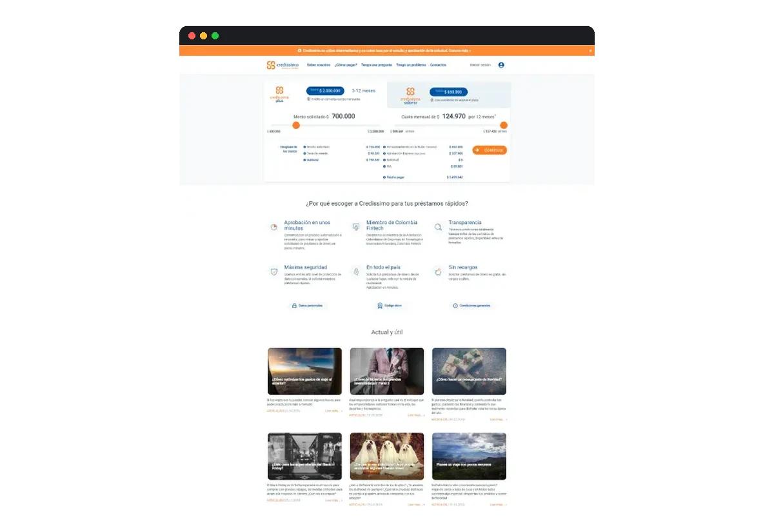
Task: Click the 3-12 meses term label
Action: pos(364,91)
